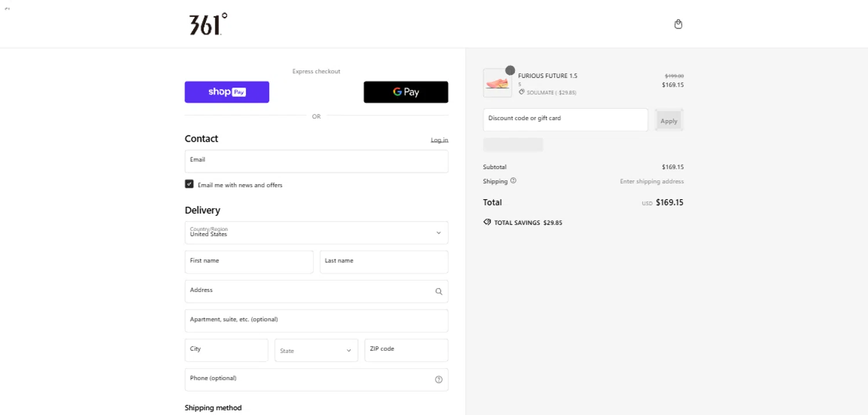Click the Express checkout label
This screenshot has width=868, height=415.
tap(316, 71)
